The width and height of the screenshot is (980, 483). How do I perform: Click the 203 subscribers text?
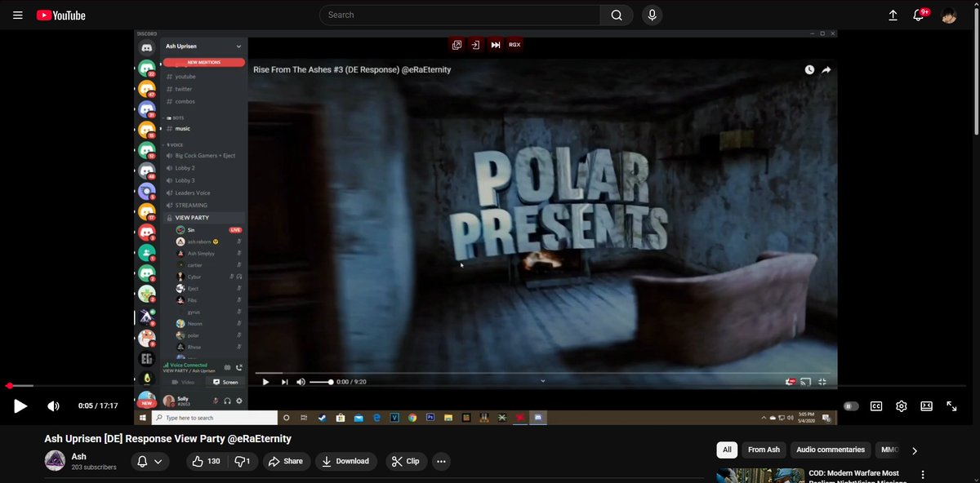click(94, 467)
